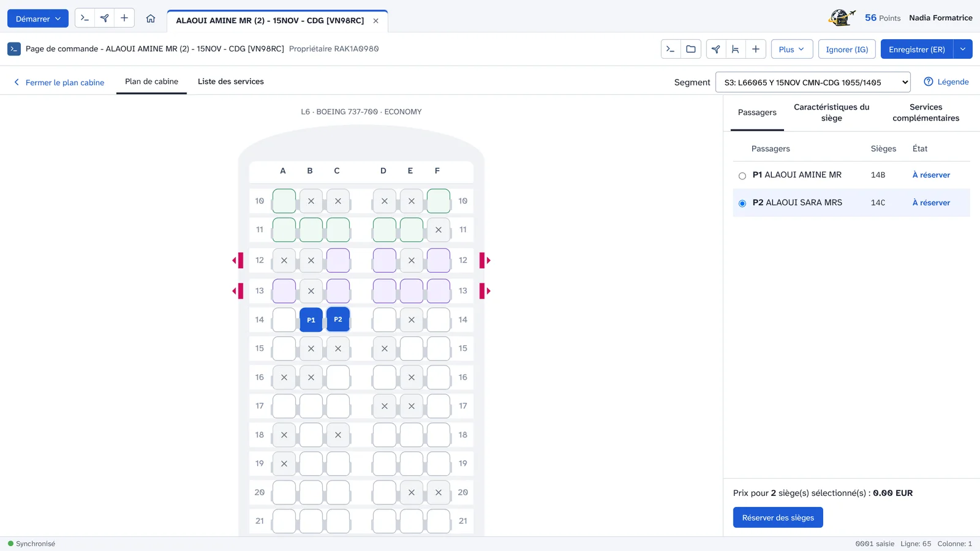Switch to Liste des services tab
This screenshot has height=551, width=980.
(x=231, y=81)
